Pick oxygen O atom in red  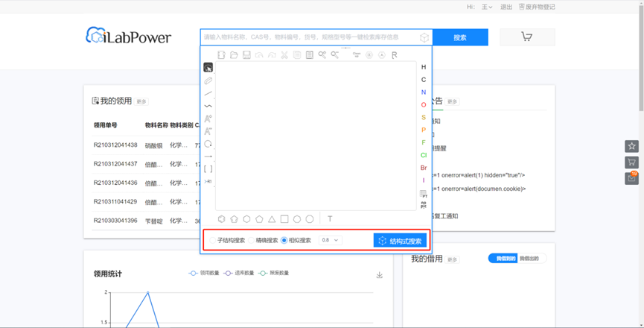click(424, 105)
